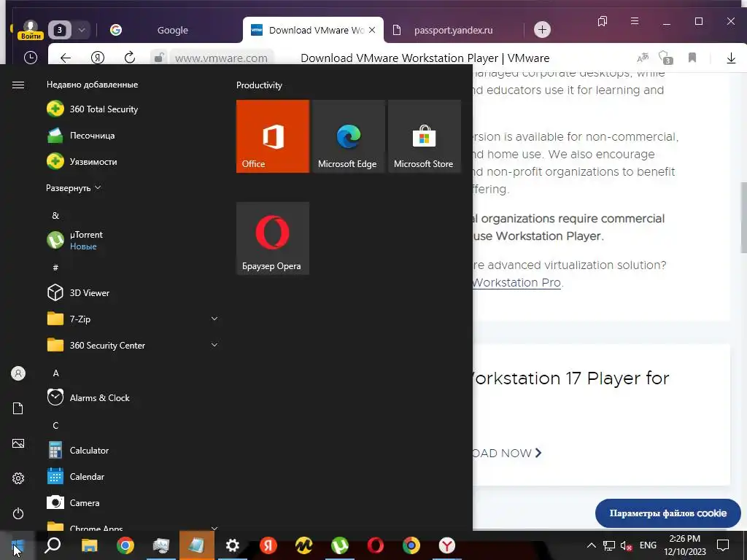Open the browser protection shield icon
This screenshot has width=747, height=560.
[x=665, y=58]
